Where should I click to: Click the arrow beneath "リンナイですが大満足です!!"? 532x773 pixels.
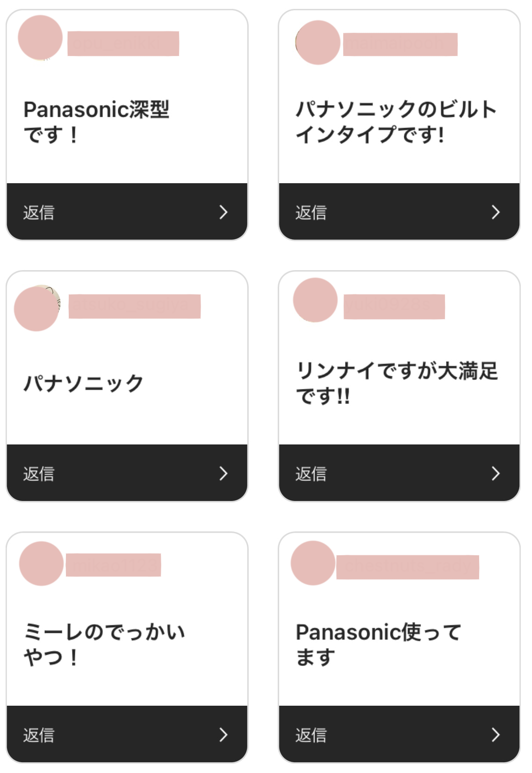click(496, 473)
